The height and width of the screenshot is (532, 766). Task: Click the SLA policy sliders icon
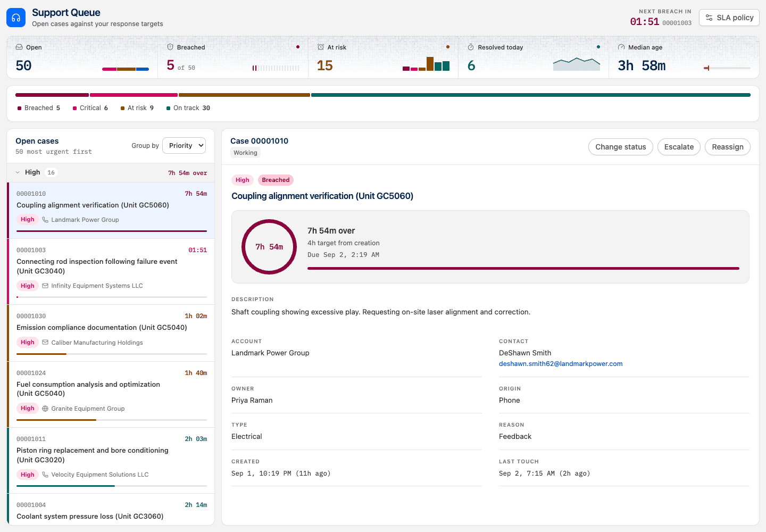(x=709, y=18)
